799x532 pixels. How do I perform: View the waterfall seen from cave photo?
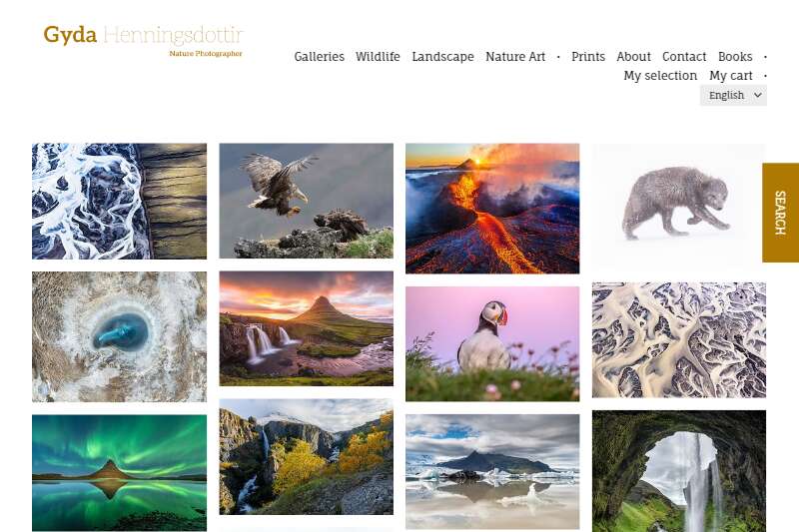click(x=679, y=471)
